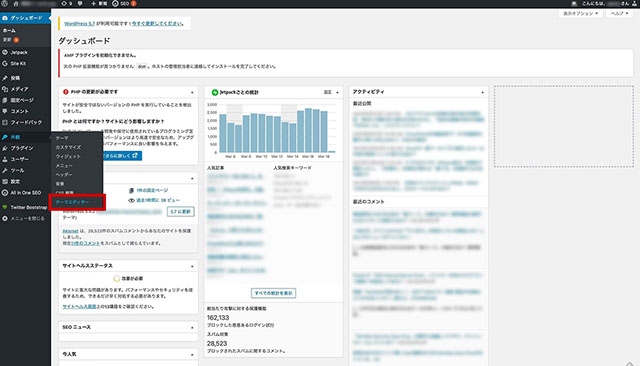
Task: Click 今すぐ更新してください update link
Action: tap(157, 24)
